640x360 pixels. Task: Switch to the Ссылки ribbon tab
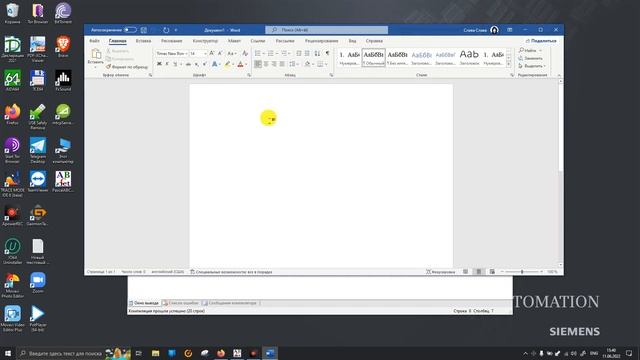pos(258,41)
